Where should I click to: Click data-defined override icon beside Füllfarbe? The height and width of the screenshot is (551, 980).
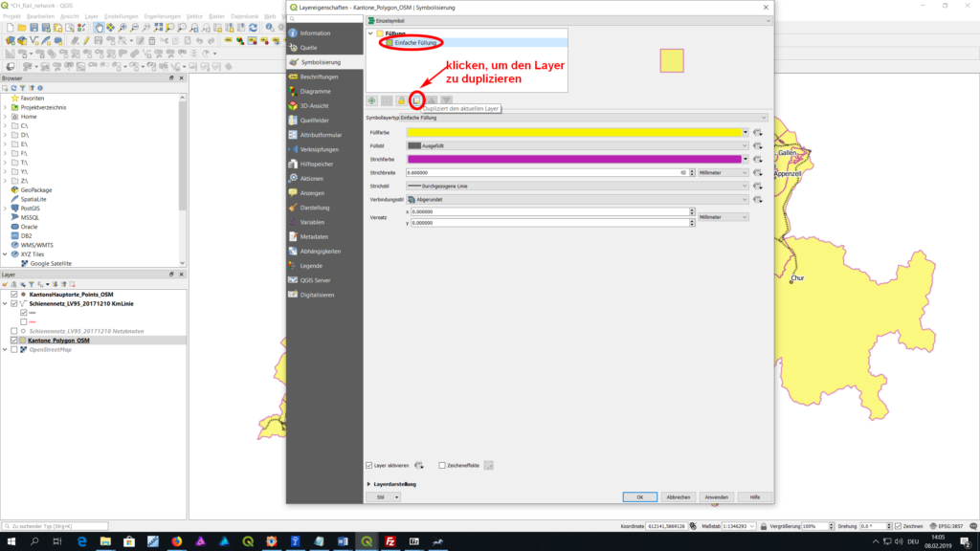(x=757, y=132)
